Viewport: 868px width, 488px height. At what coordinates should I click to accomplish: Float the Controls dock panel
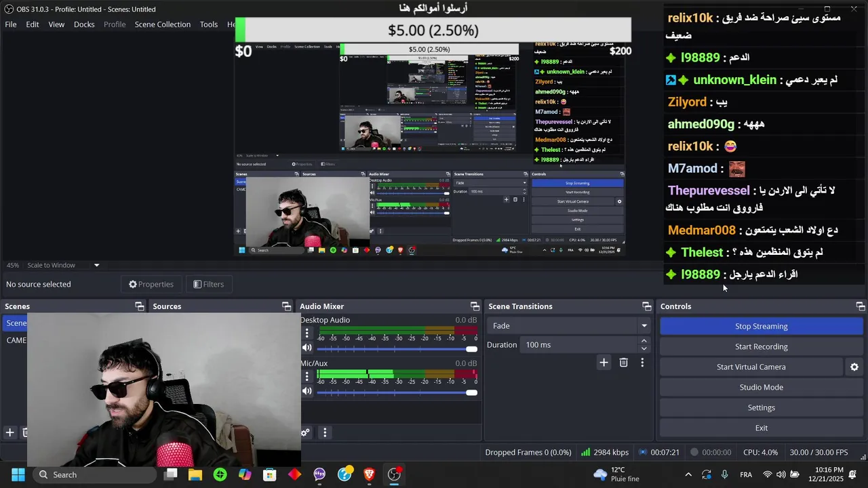point(860,306)
